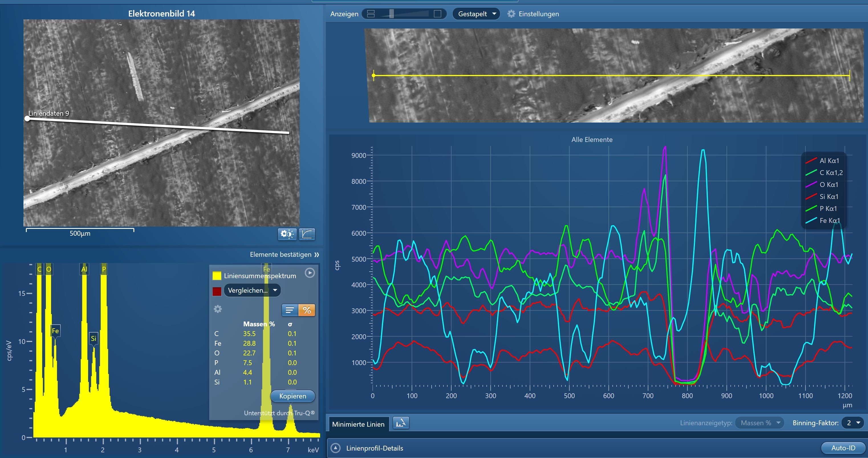868x458 pixels.
Task: Select O Kα1 in the chart legend
Action: [822, 185]
